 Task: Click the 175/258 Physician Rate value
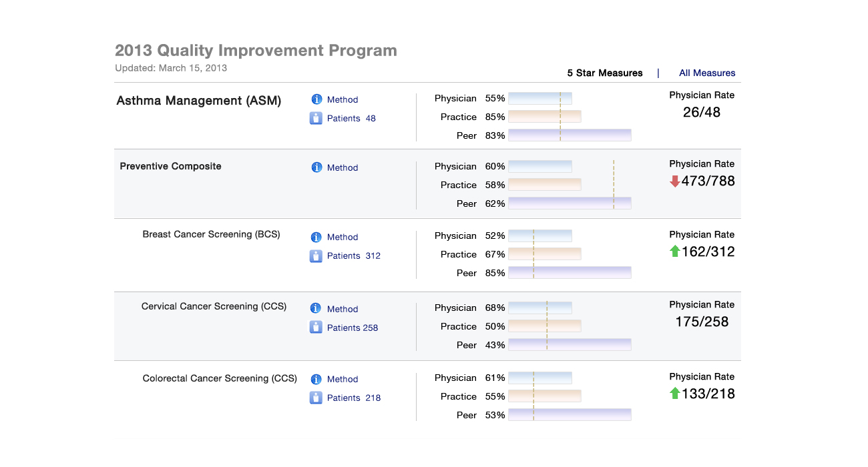702,322
